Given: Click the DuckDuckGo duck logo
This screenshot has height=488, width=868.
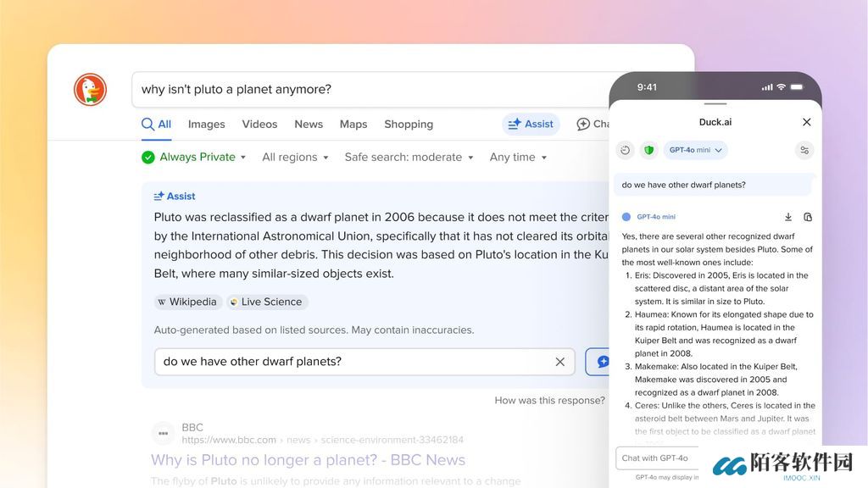Looking at the screenshot, I should pos(90,90).
